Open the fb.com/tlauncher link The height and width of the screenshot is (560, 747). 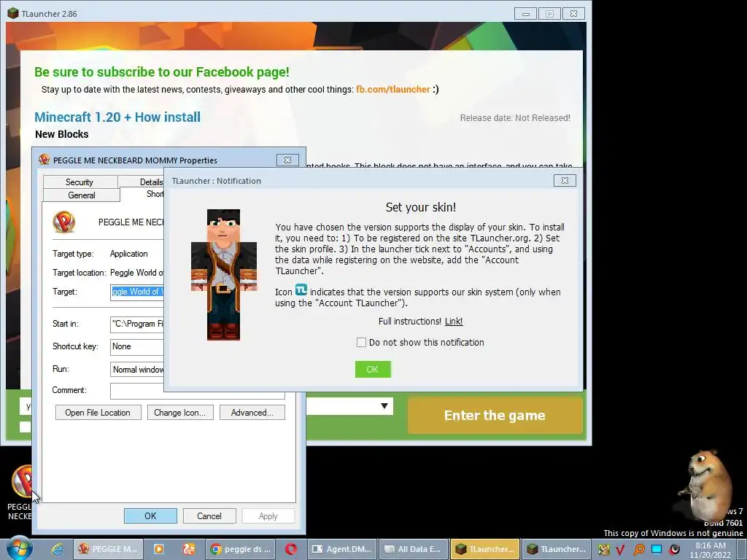pos(393,89)
